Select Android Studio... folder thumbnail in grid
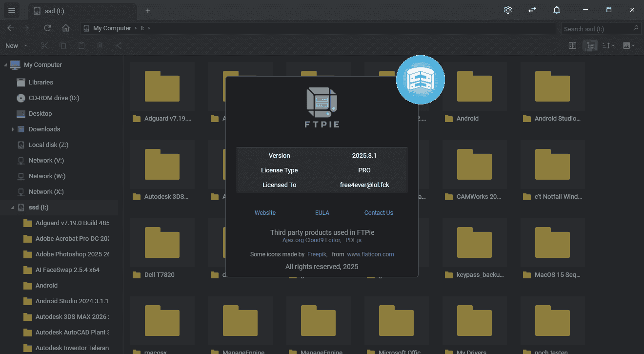Screen dimensions: 644x354 tap(552, 86)
